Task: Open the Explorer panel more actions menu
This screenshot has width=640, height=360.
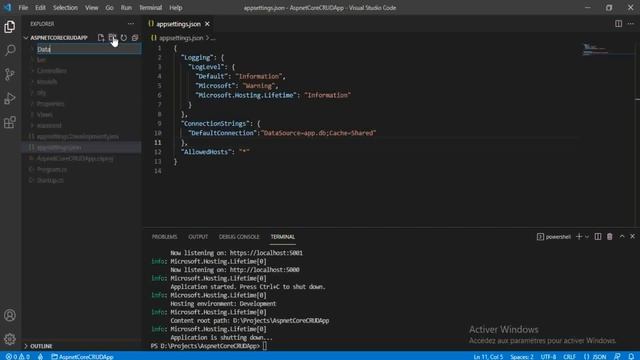Action: pyautogui.click(x=131, y=24)
